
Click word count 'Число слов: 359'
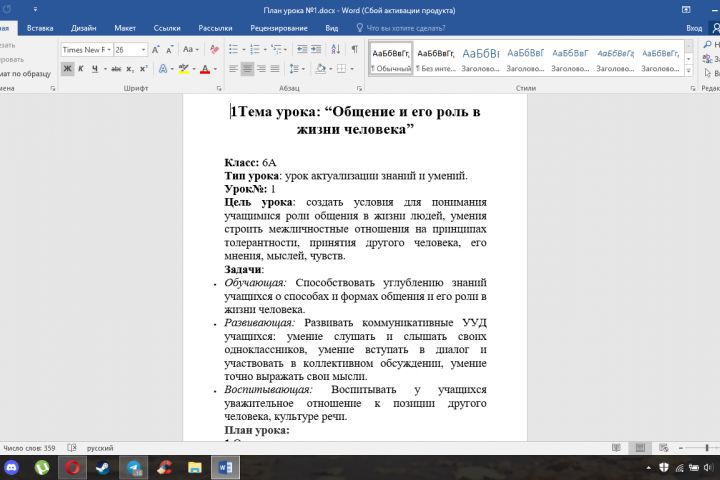[29, 448]
